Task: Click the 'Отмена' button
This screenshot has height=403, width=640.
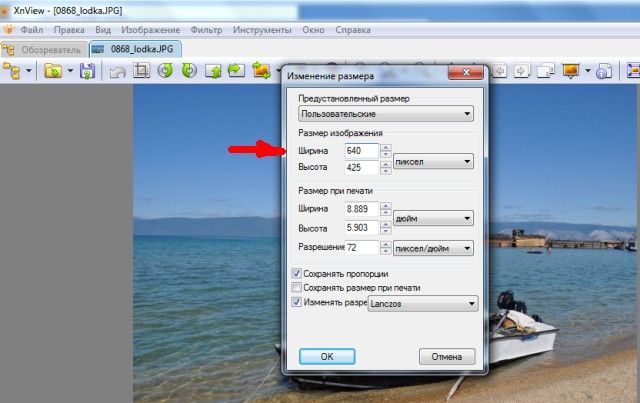Action: click(446, 356)
